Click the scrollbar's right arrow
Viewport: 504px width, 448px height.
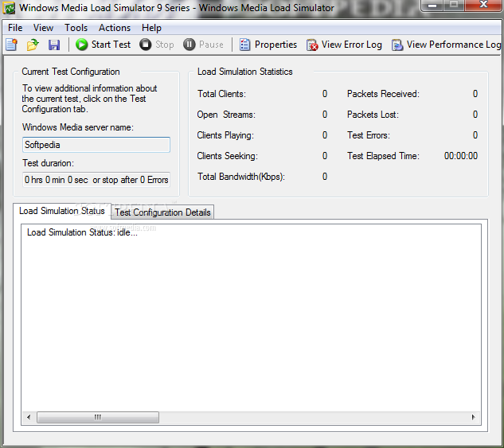coord(473,417)
